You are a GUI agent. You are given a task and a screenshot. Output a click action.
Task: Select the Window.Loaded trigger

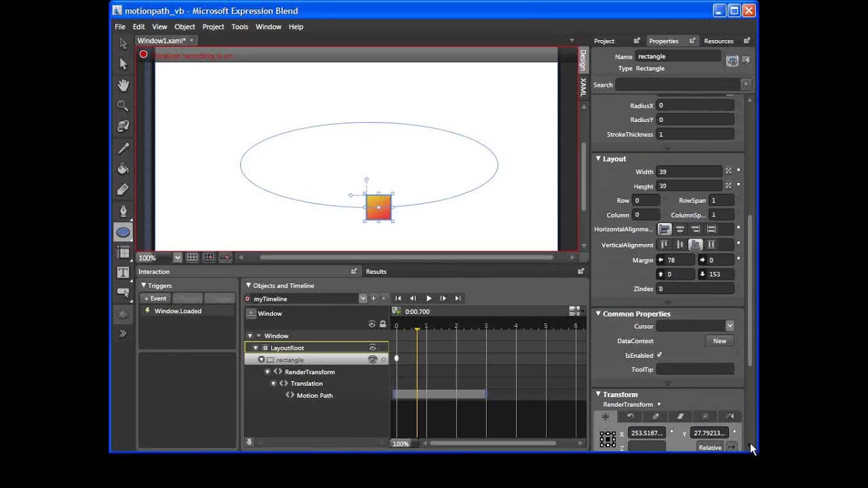(x=178, y=311)
